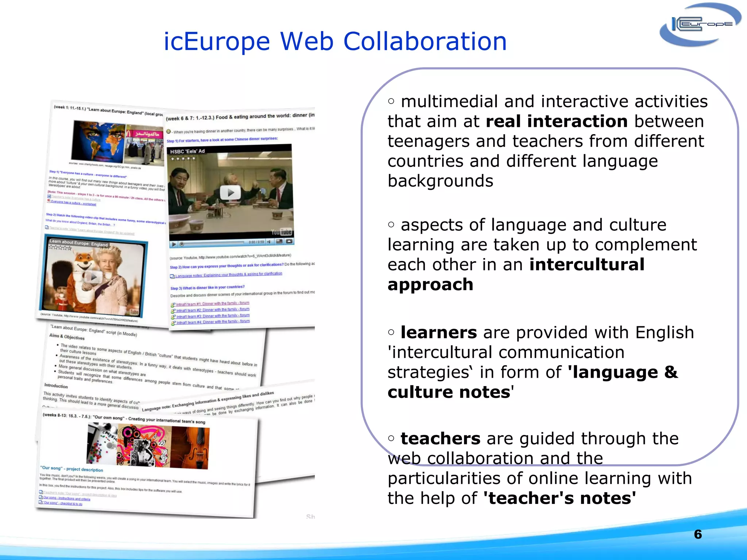Click 'Step 3) What is dinner like in your countries?'
Viewport: 747px width, 560px height.
pos(208,288)
